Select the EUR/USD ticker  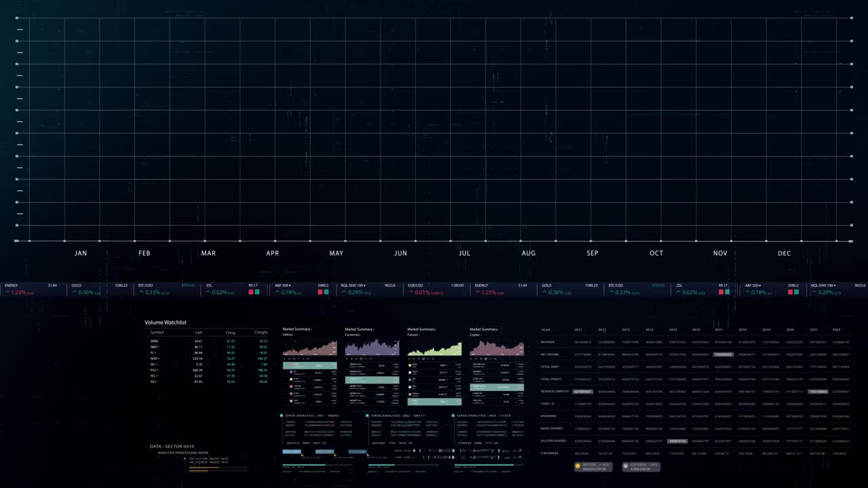point(438,289)
